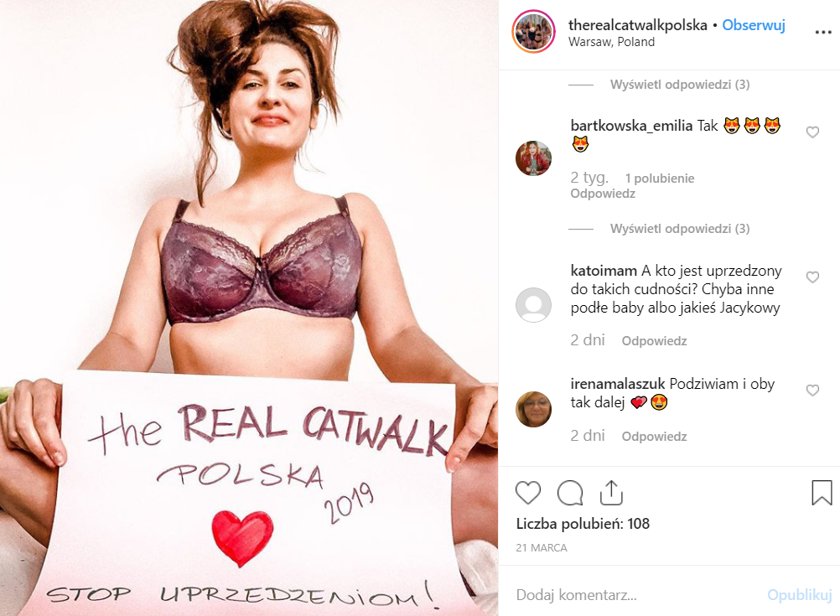840x616 pixels.
Task: Like the post with the heart icon
Action: [528, 493]
